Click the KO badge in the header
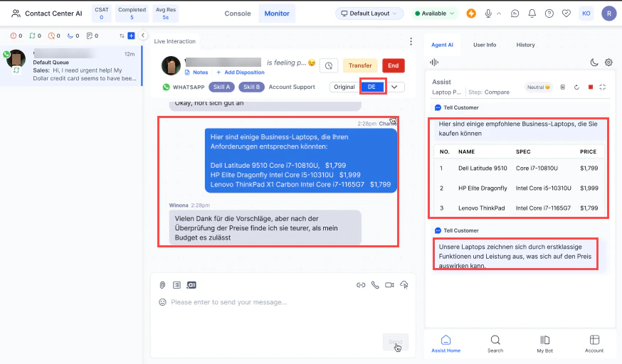The width and height of the screenshot is (622, 364). click(x=586, y=14)
